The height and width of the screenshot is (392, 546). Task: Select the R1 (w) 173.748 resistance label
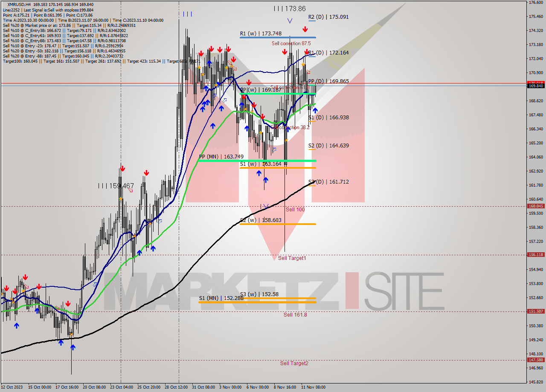pyautogui.click(x=261, y=33)
